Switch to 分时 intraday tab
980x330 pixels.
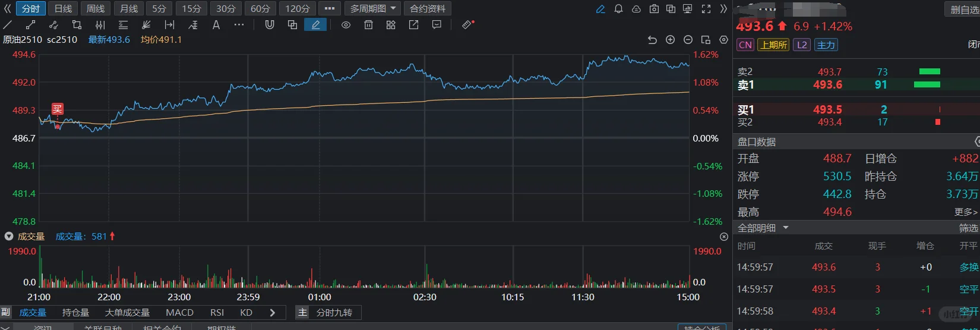[x=30, y=9]
